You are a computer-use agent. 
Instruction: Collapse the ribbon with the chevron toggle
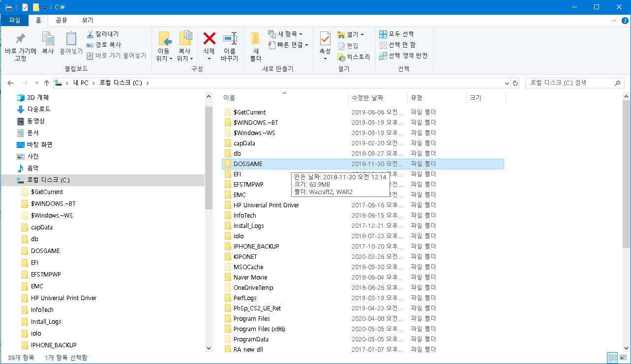pyautogui.click(x=614, y=21)
